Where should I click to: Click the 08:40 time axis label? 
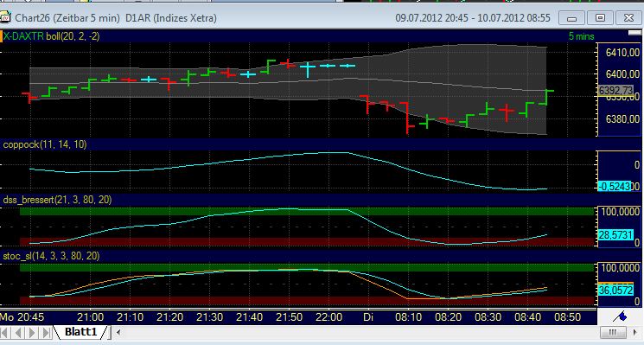pos(528,317)
